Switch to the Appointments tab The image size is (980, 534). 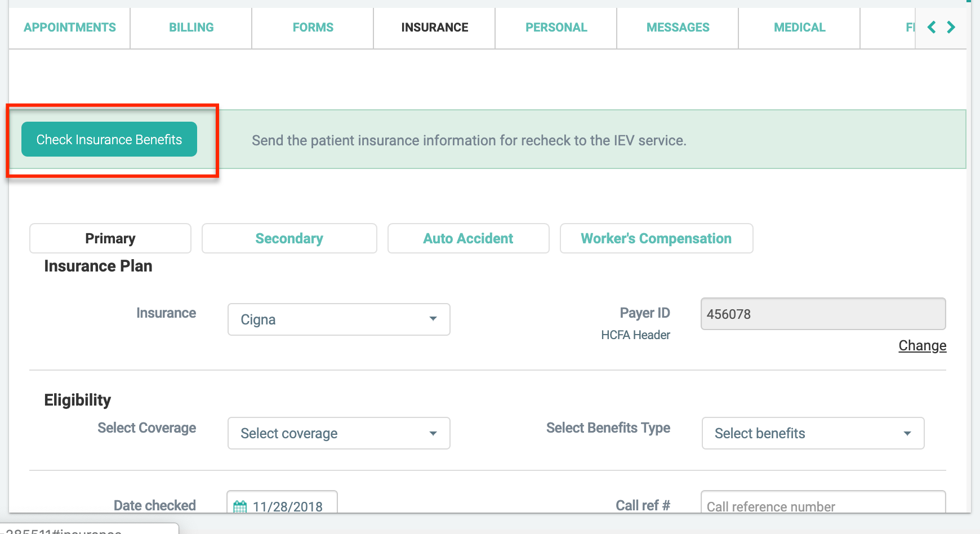[70, 28]
